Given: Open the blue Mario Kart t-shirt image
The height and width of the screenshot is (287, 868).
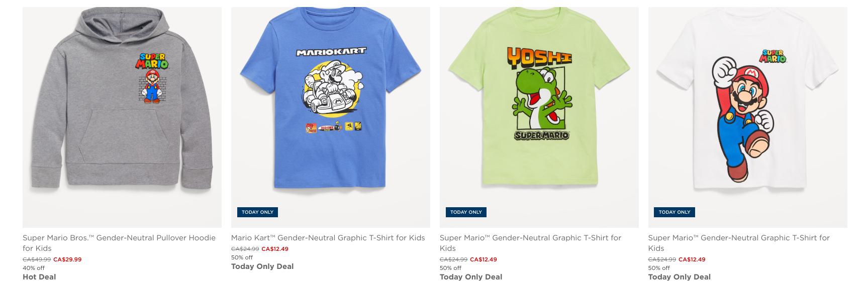Looking at the screenshot, I should 331,117.
